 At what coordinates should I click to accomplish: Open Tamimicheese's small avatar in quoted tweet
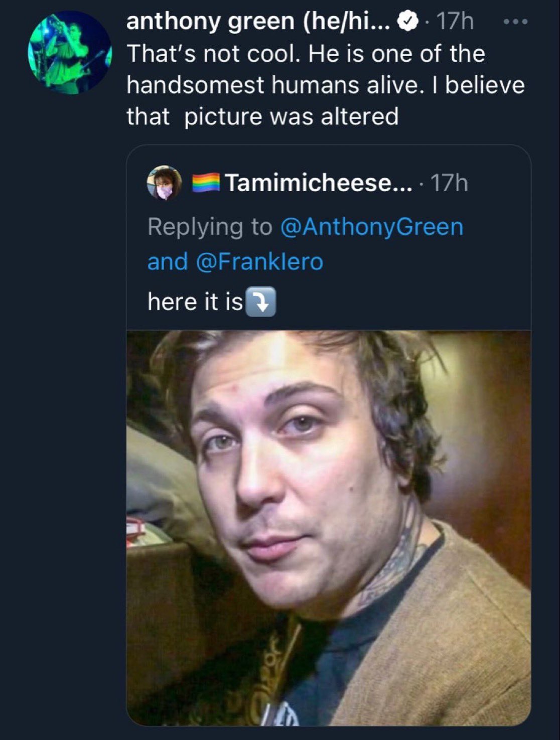coord(164,183)
